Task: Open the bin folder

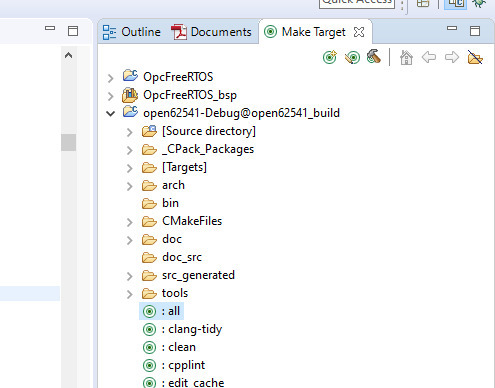Action: 160,203
